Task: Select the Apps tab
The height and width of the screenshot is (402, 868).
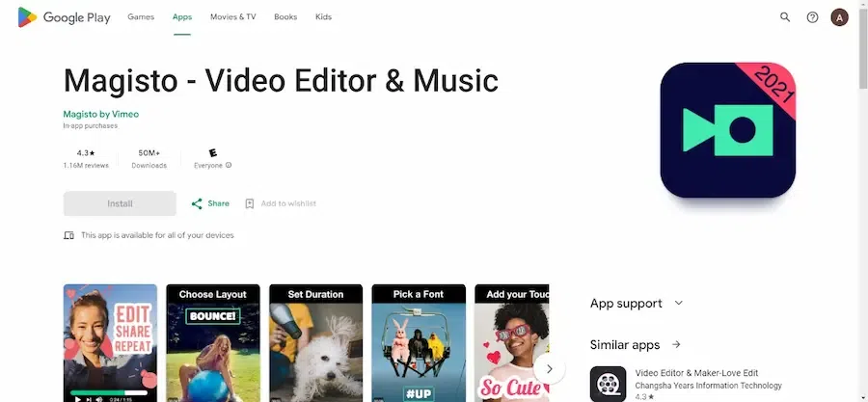Action: coord(182,17)
